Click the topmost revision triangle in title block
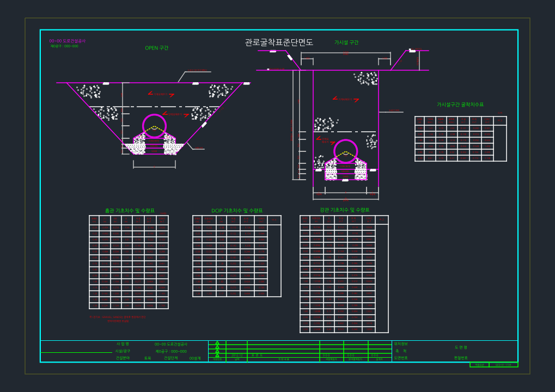555x392 pixels. pos(217,343)
